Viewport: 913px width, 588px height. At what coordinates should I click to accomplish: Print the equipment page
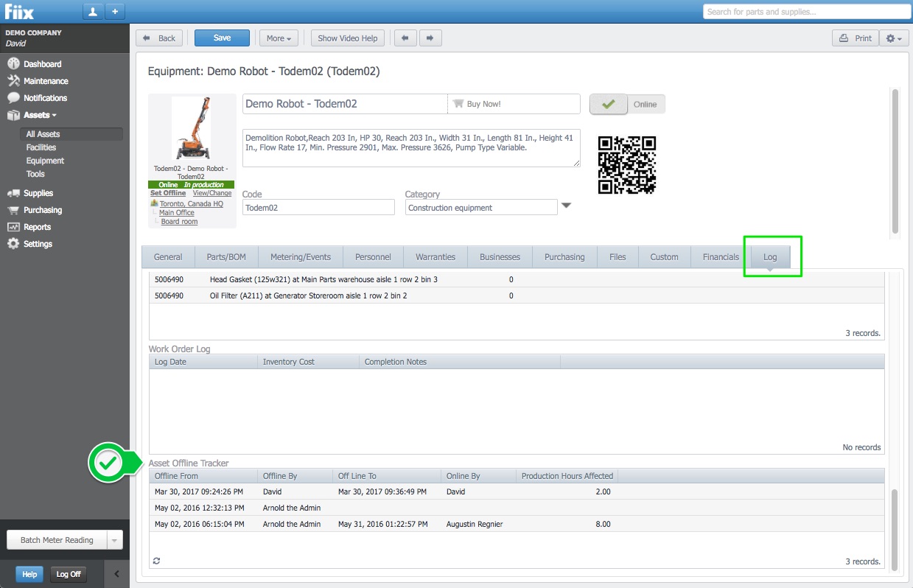click(855, 38)
